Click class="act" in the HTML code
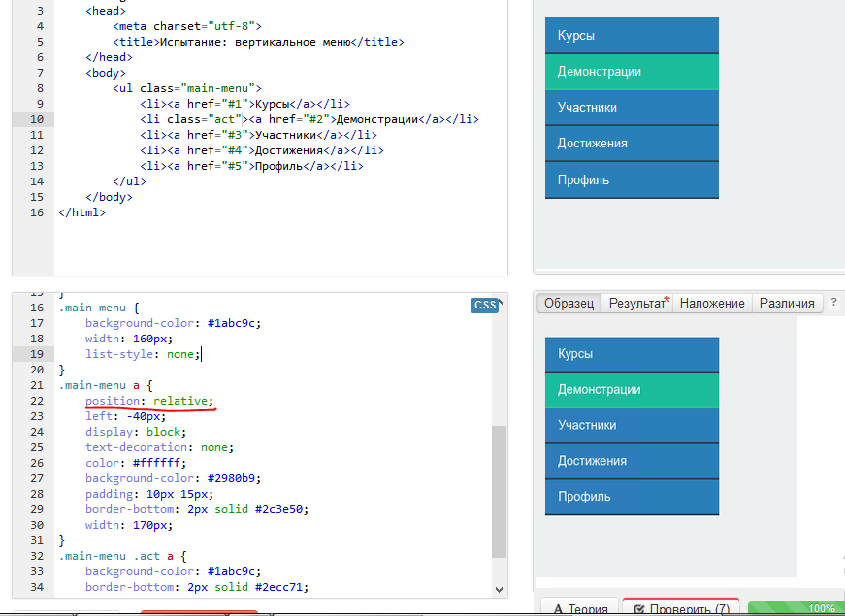 [204, 119]
